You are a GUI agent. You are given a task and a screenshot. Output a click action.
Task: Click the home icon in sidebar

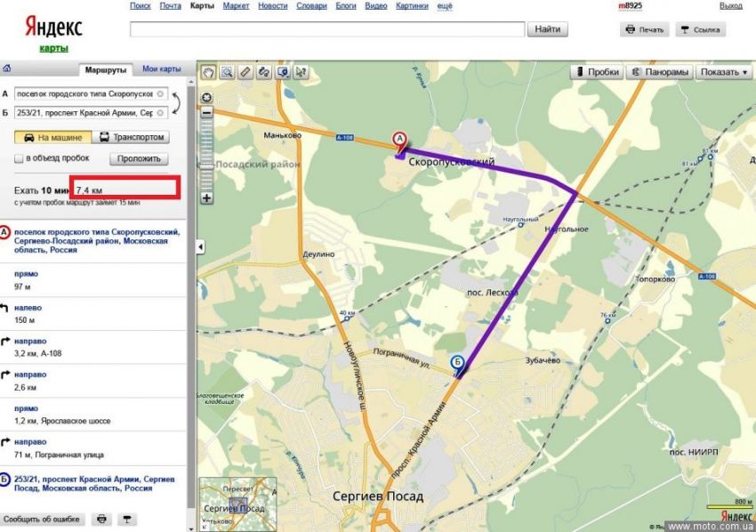(x=7, y=69)
